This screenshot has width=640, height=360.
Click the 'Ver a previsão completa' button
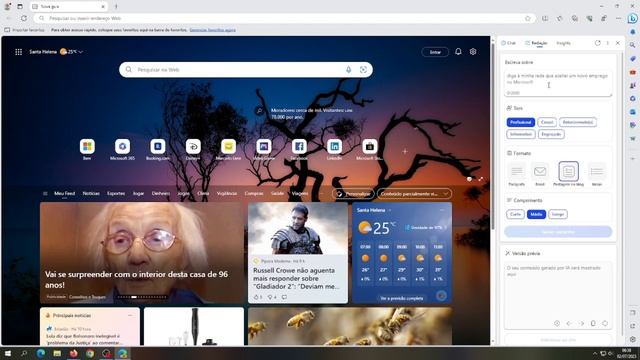click(x=402, y=298)
